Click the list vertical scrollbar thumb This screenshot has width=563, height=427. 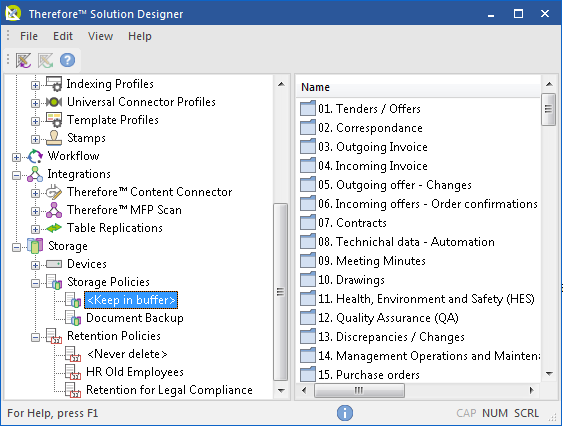pos(548,109)
